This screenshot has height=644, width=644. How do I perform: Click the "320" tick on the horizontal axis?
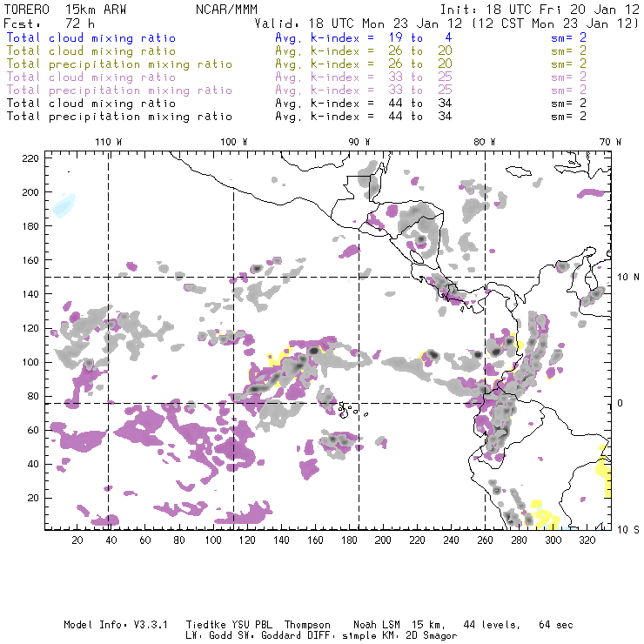click(x=587, y=540)
